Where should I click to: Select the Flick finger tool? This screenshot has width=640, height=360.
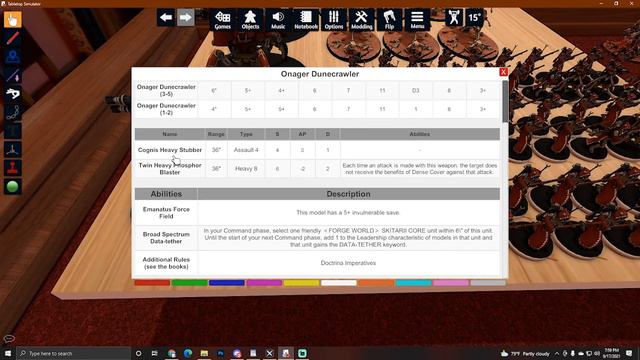13,94
